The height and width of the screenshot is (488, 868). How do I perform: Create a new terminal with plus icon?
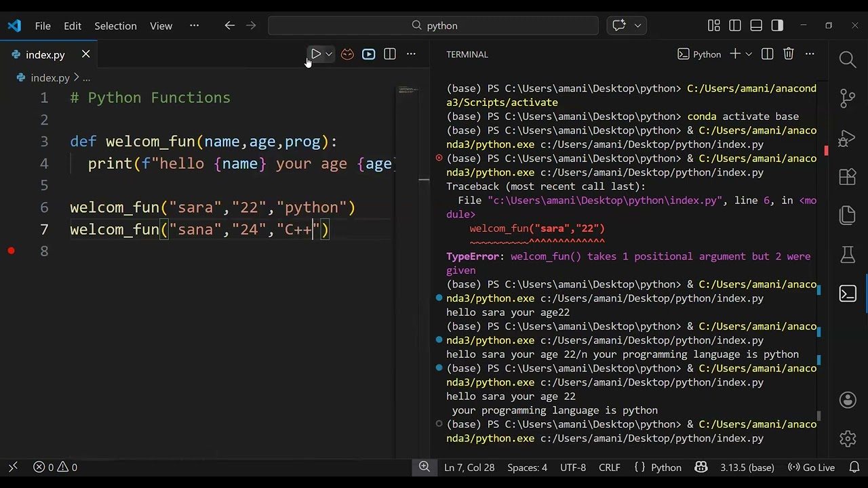tap(734, 54)
